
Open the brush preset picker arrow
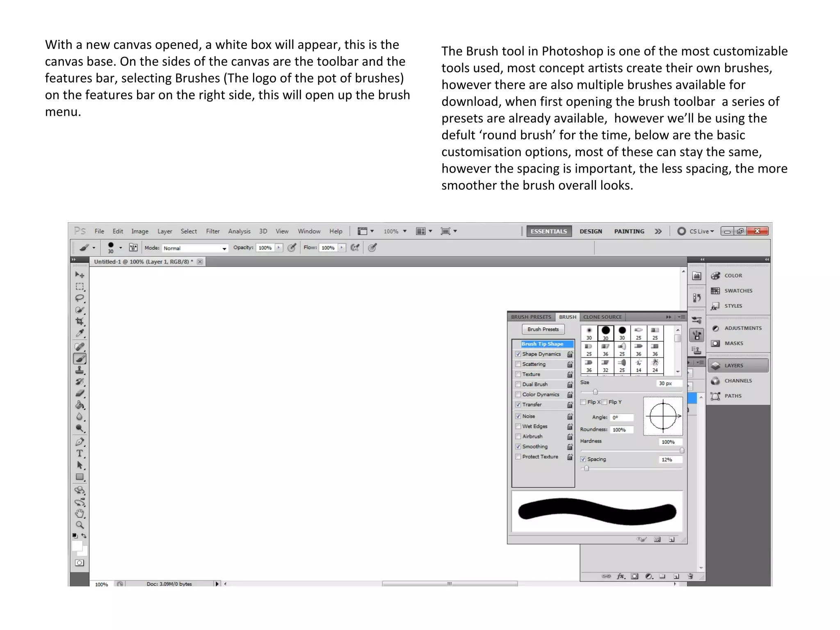point(121,248)
